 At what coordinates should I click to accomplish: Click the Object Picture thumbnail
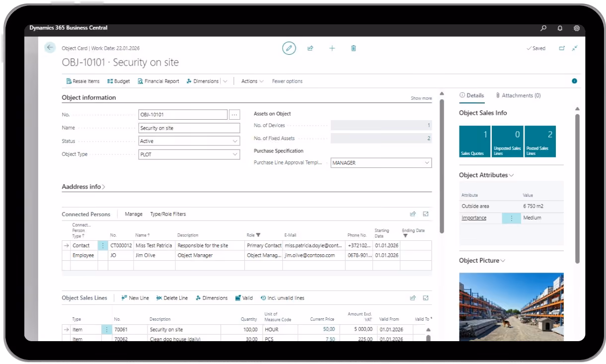click(511, 306)
